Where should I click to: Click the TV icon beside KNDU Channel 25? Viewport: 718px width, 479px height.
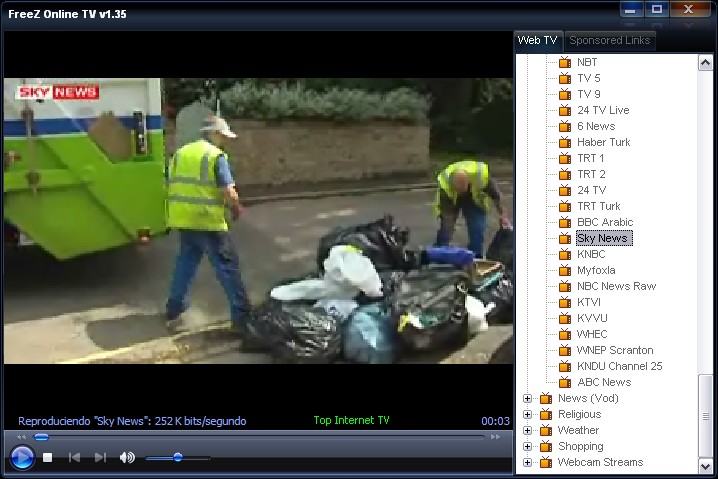click(x=565, y=366)
